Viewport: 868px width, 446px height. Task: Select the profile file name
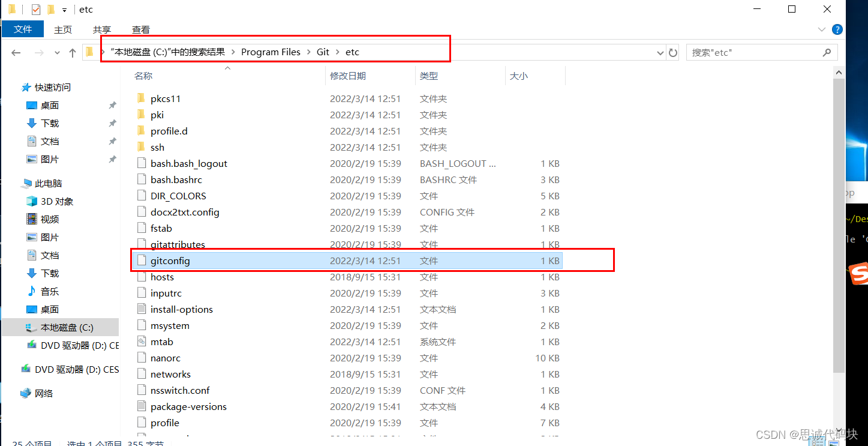point(165,423)
